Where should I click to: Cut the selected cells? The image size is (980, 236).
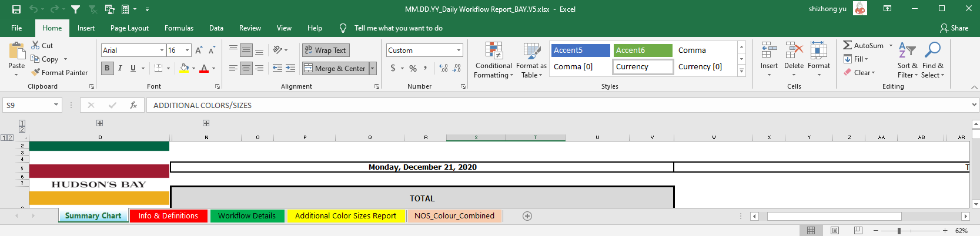42,45
